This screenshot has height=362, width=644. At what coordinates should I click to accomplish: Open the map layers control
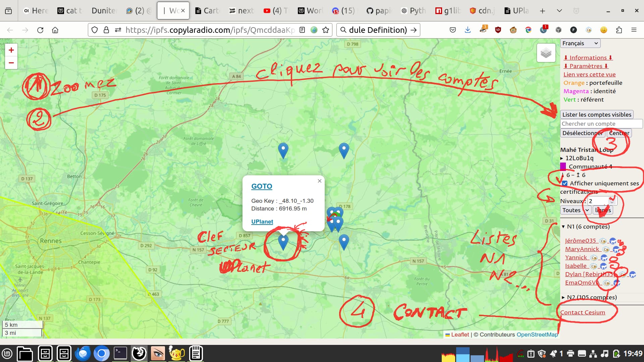click(x=546, y=53)
